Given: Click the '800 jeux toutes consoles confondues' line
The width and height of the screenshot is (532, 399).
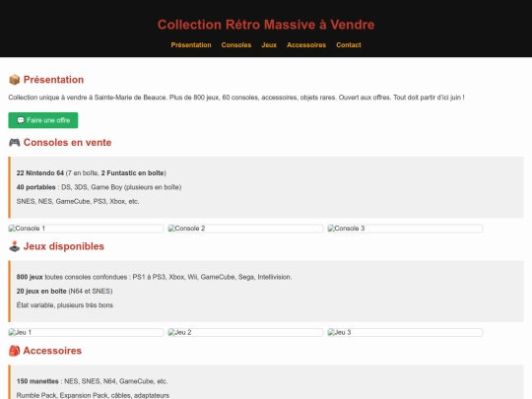Looking at the screenshot, I should click(x=154, y=277).
